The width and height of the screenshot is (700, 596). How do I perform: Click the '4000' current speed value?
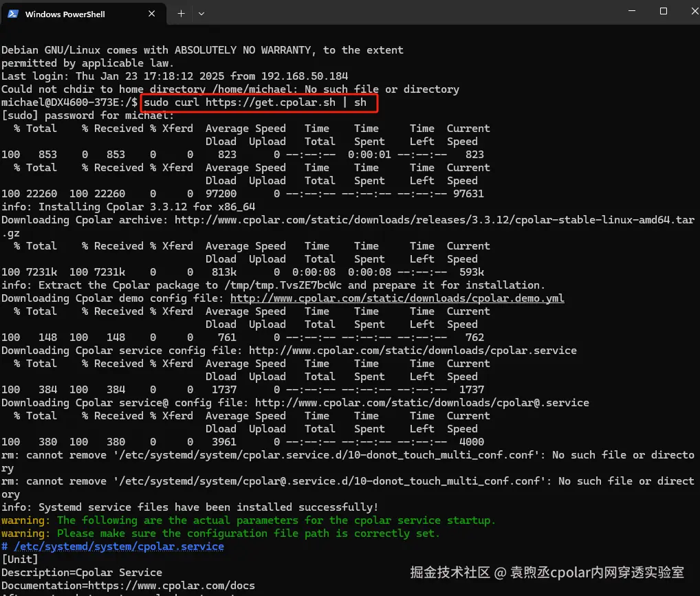[472, 442]
